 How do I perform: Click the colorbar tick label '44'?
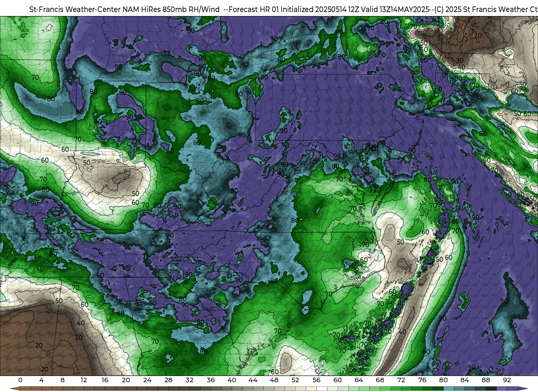253,380
